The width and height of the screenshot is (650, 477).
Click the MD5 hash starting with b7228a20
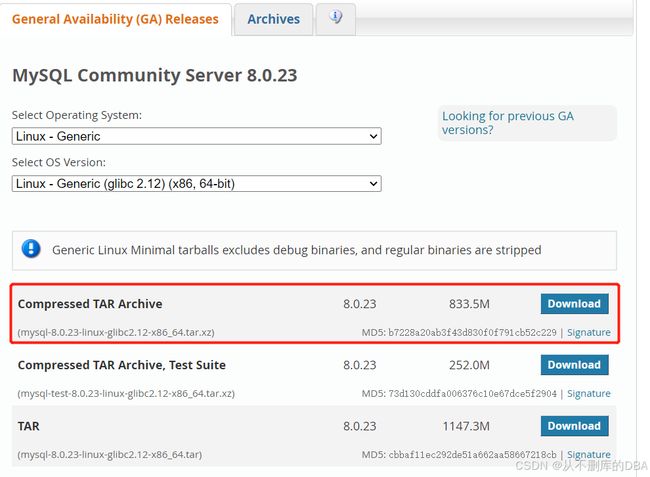[472, 332]
